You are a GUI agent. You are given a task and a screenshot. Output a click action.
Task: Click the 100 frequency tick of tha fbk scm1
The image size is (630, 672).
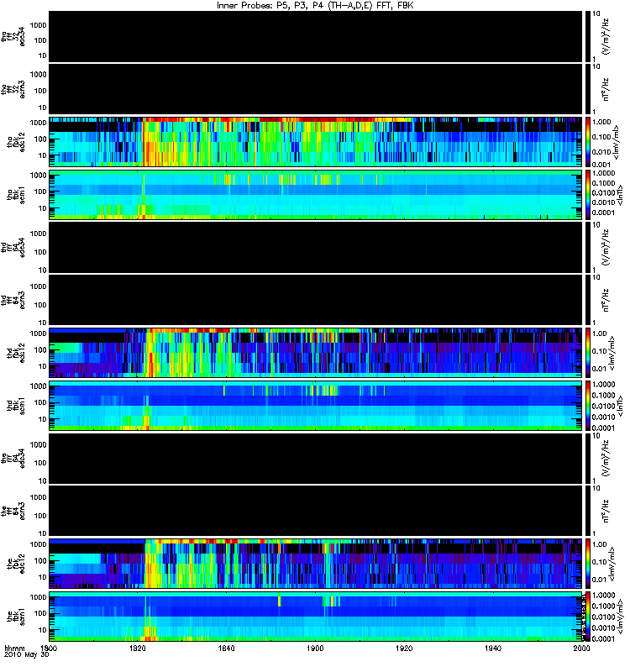40,192
